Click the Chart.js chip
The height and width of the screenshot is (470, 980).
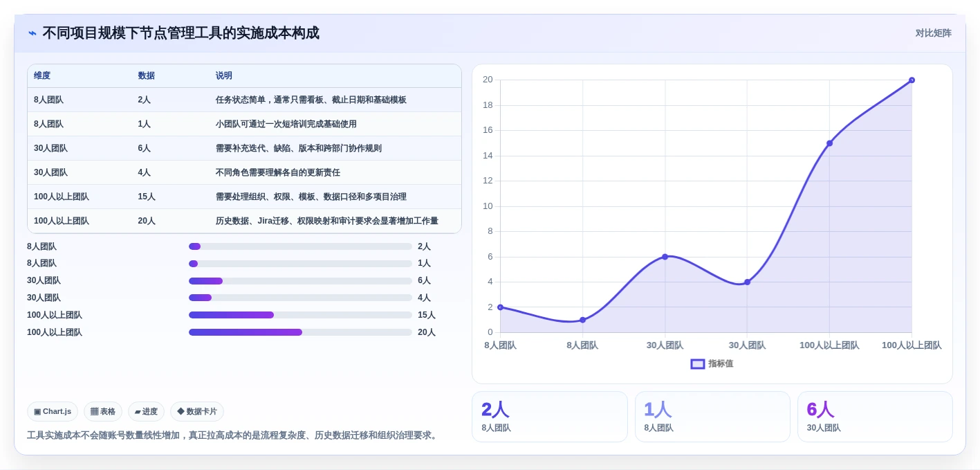tap(53, 411)
